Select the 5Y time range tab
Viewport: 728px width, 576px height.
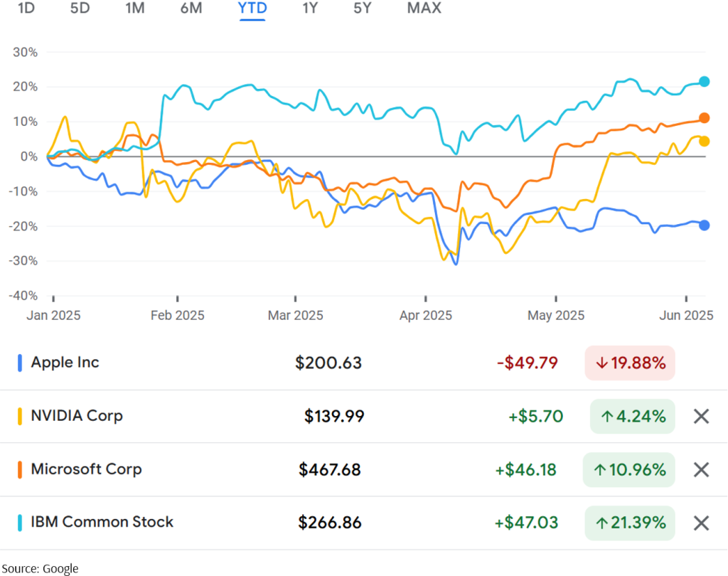pos(363,9)
